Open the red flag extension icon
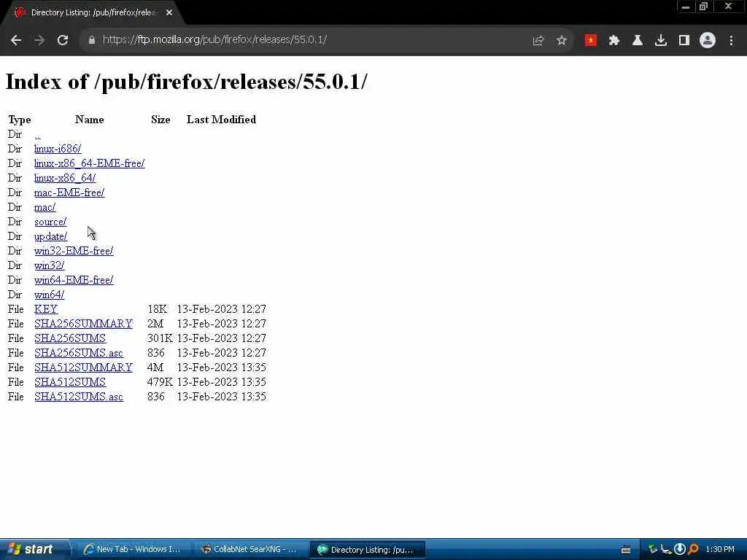The height and width of the screenshot is (560, 747). (x=591, y=41)
